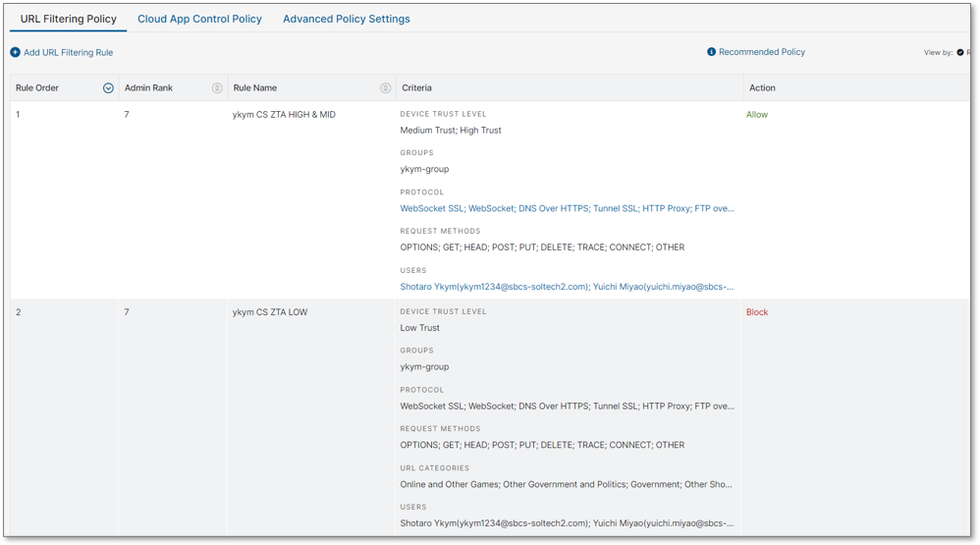The width and height of the screenshot is (980, 545).
Task: Click ykym-group in rule 1 criteria
Action: coord(424,169)
